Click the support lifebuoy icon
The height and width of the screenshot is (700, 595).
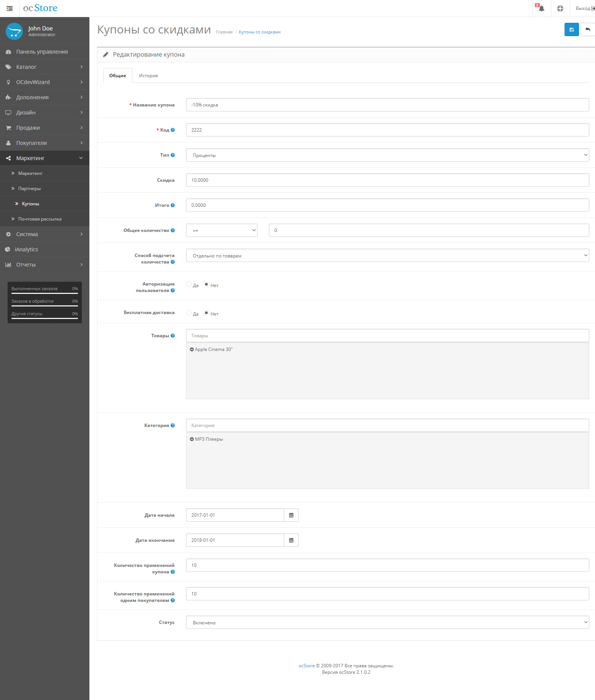tap(560, 8)
